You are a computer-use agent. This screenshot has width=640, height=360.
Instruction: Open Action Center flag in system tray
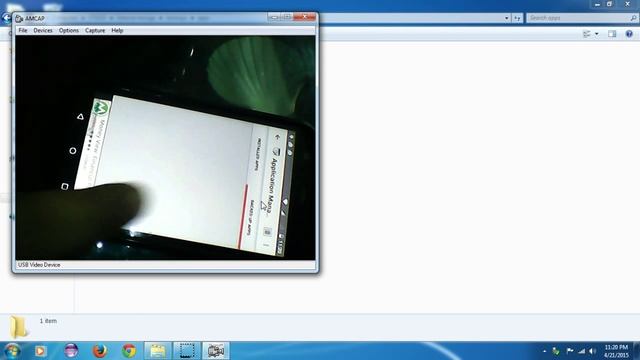(x=570, y=351)
